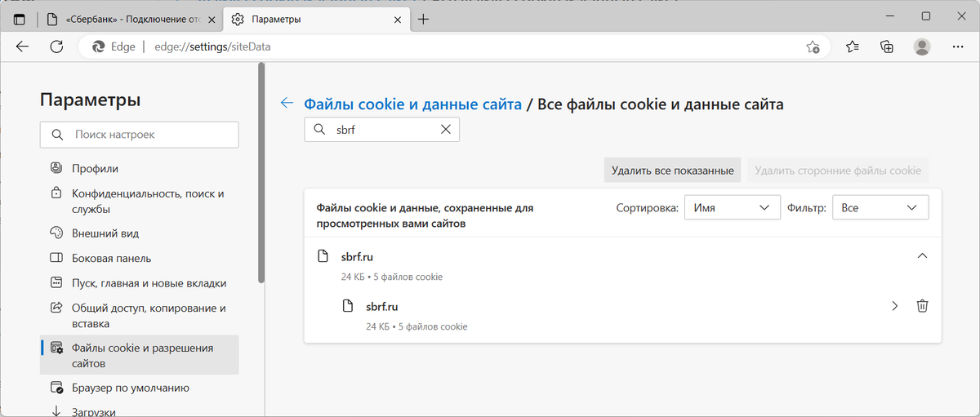Add this page to favorites star icon
980x417 pixels.
coord(813,47)
